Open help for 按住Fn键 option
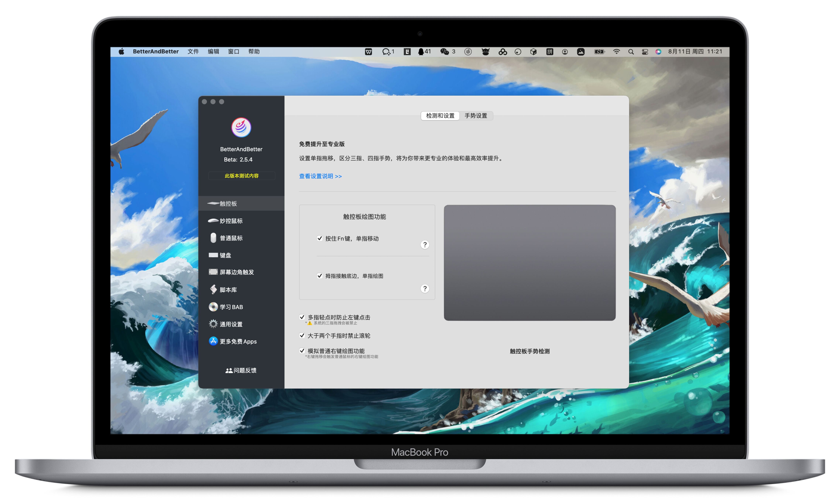840x504 pixels. pyautogui.click(x=425, y=245)
